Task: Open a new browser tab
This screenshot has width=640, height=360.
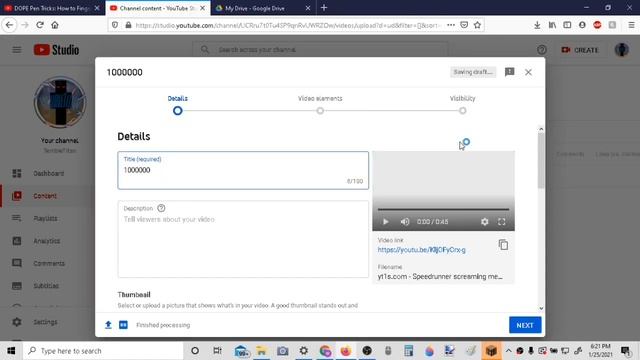Action: [x=324, y=8]
